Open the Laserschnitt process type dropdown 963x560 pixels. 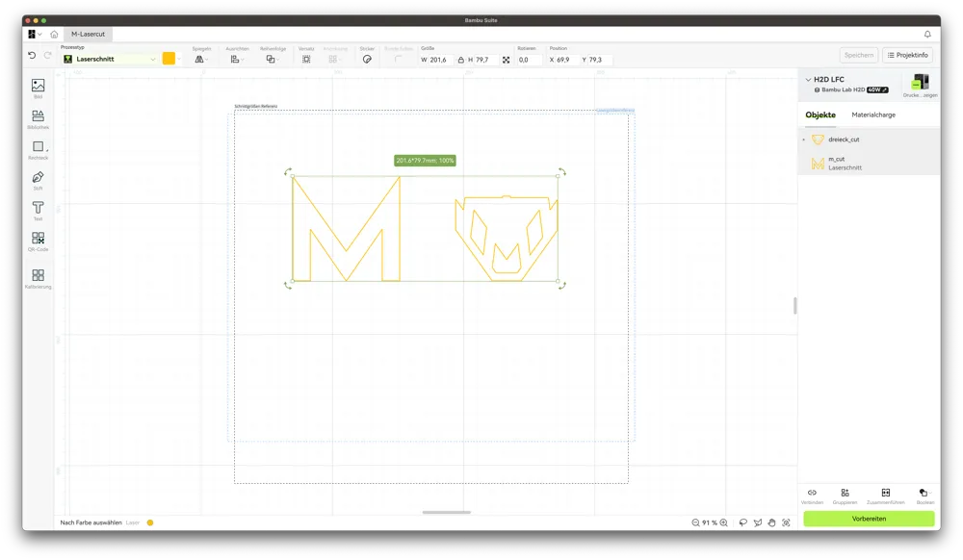[110, 59]
